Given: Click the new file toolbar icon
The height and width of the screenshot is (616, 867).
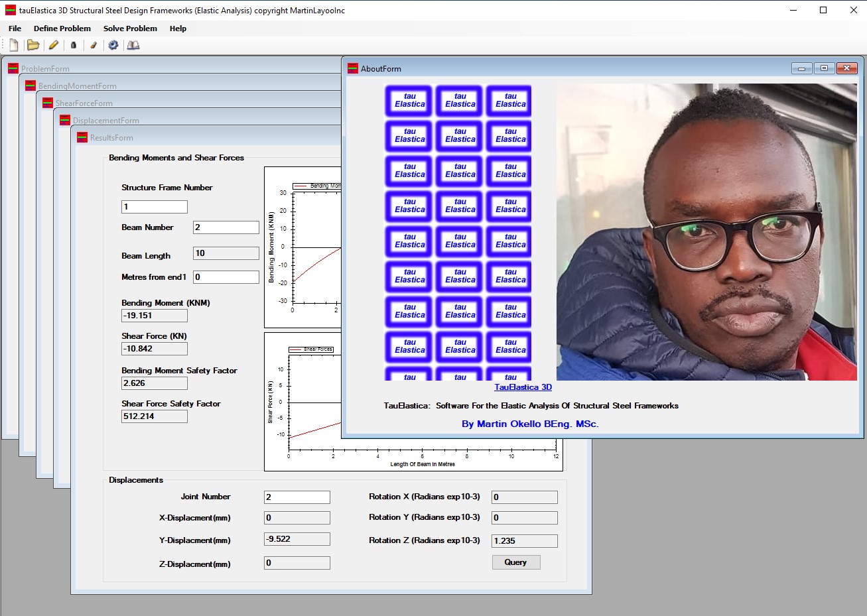Looking at the screenshot, I should 13,45.
